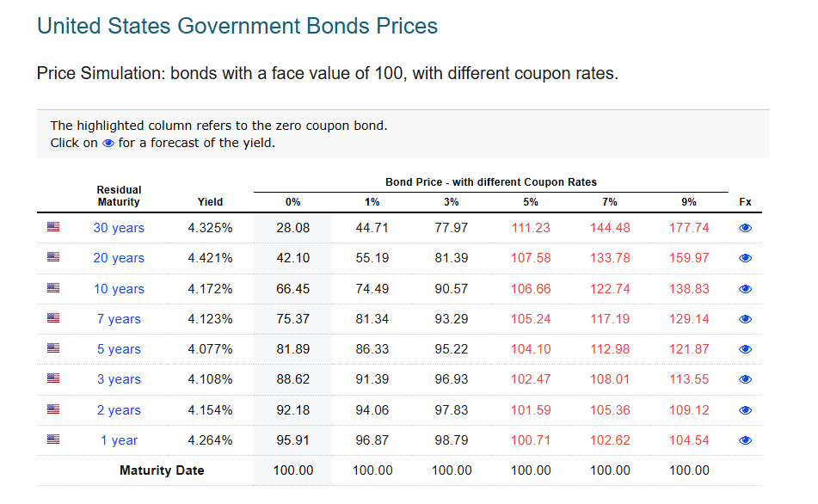The width and height of the screenshot is (818, 504).
Task: Click the US flag next to 1 year
Action: click(52, 439)
